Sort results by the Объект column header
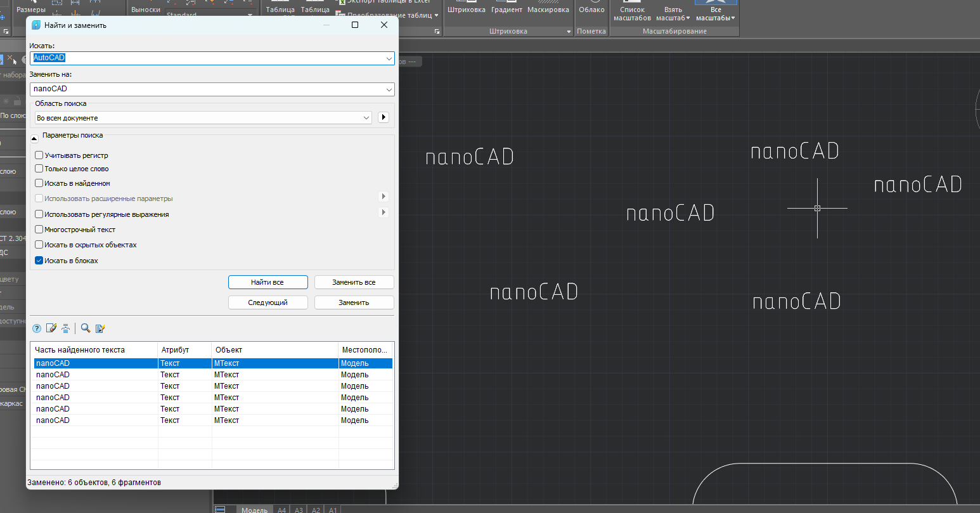Screen dimensions: 980x513 [275, 349]
